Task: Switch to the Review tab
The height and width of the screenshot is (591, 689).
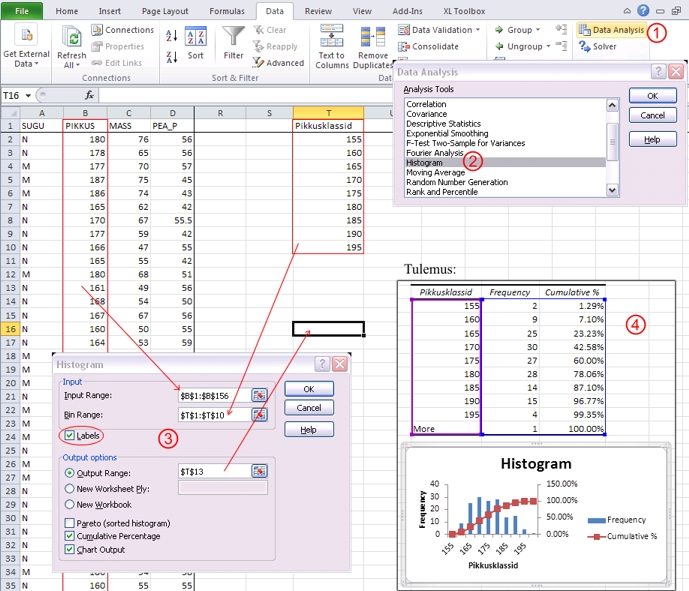Action: (318, 11)
